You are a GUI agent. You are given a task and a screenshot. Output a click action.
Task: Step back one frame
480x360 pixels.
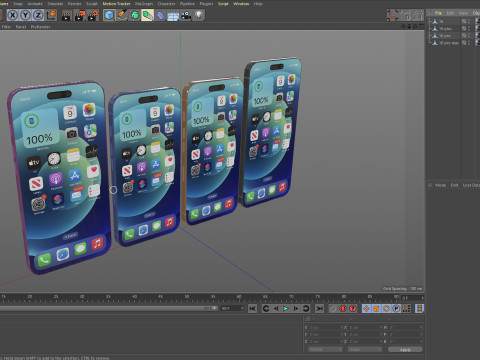276,309
